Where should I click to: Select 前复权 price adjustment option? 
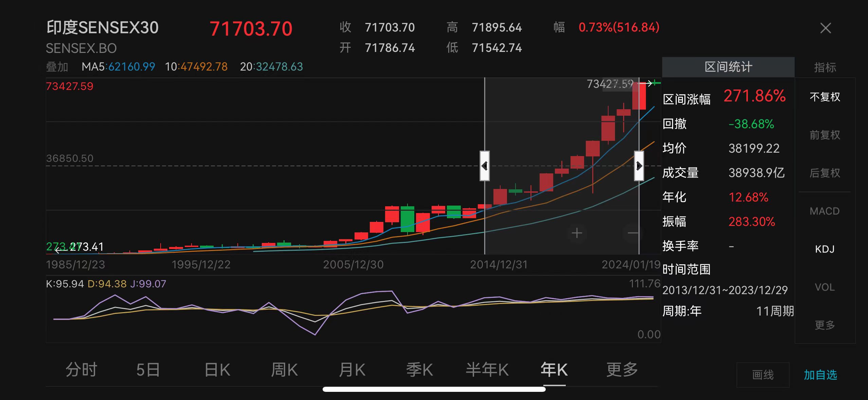pyautogui.click(x=825, y=135)
